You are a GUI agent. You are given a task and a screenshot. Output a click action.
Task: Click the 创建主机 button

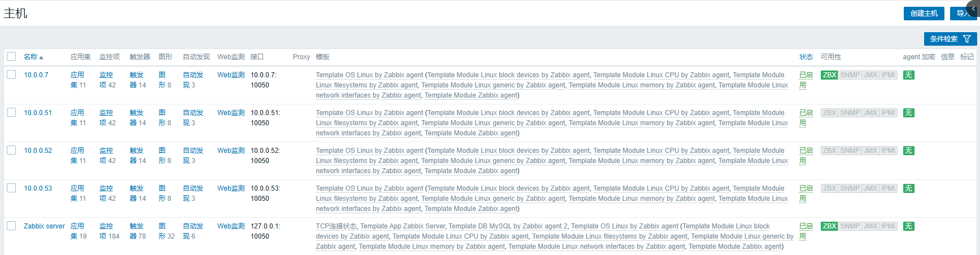[x=924, y=14]
